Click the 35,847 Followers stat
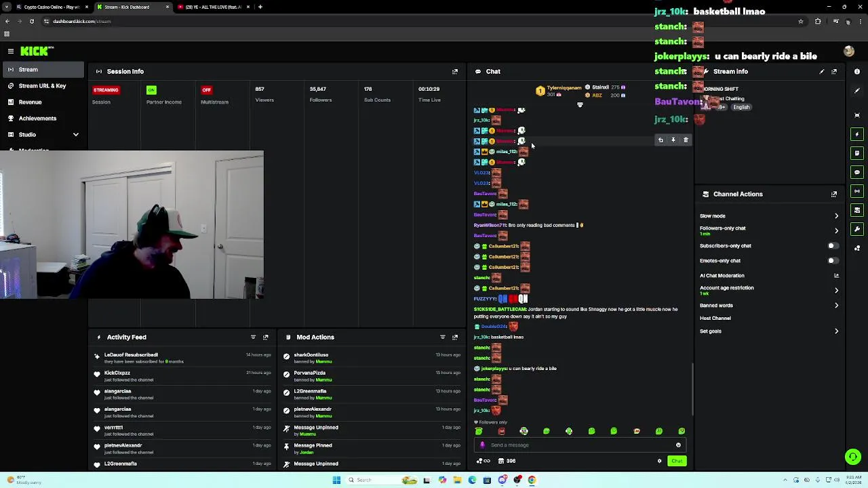Viewport: 868px width, 488px height. pyautogui.click(x=320, y=94)
